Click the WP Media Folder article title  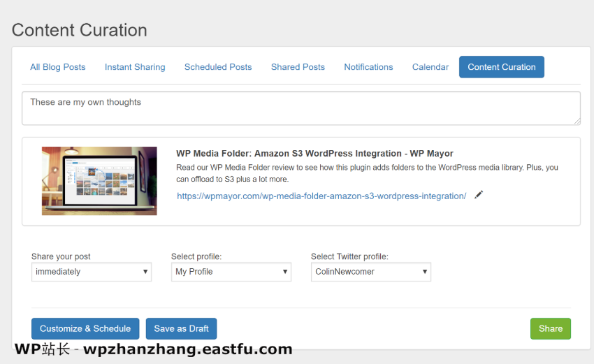pos(314,154)
